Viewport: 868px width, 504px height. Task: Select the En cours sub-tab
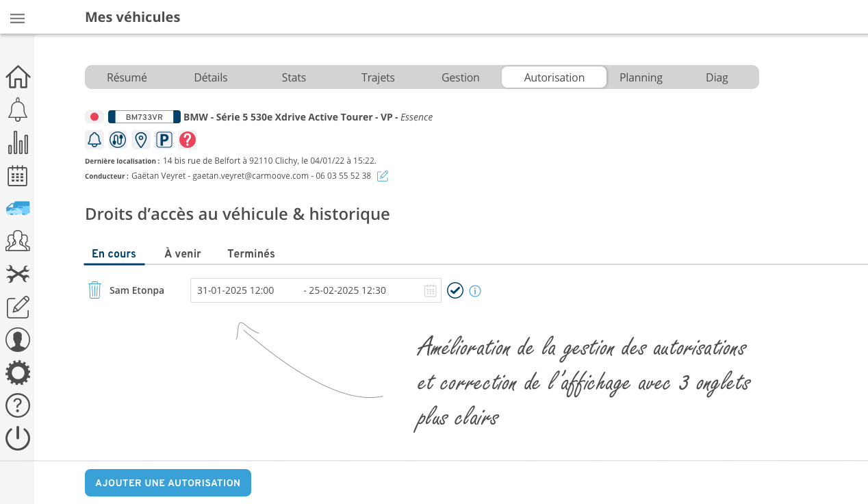pyautogui.click(x=114, y=253)
